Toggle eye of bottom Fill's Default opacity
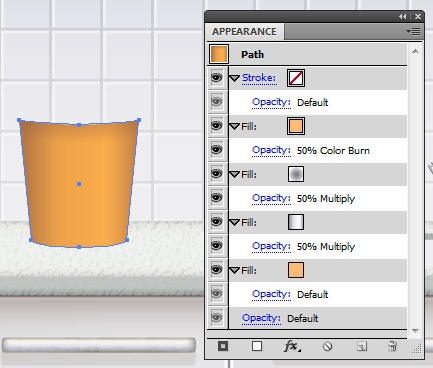The height and width of the screenshot is (368, 433). pos(217,294)
